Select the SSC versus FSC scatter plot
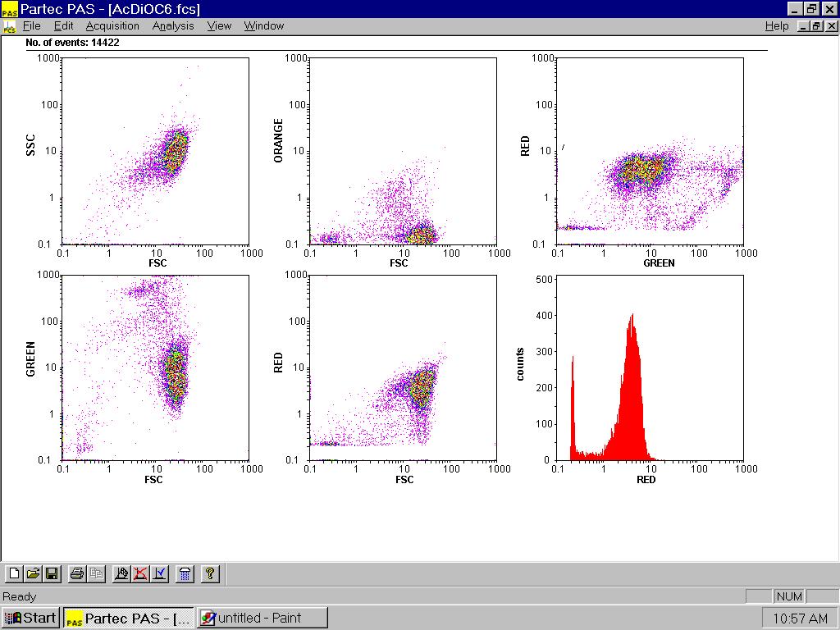Viewport: 840px width, 630px height. (x=156, y=151)
